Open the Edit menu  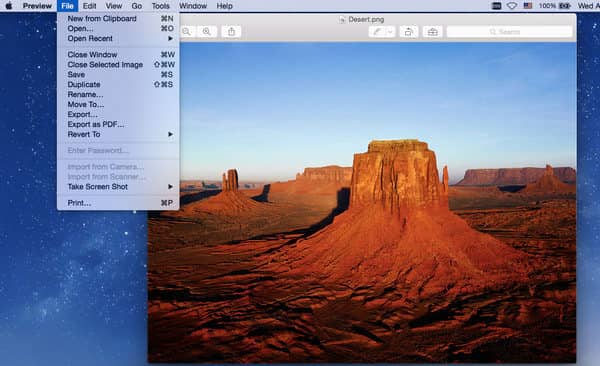pos(90,6)
